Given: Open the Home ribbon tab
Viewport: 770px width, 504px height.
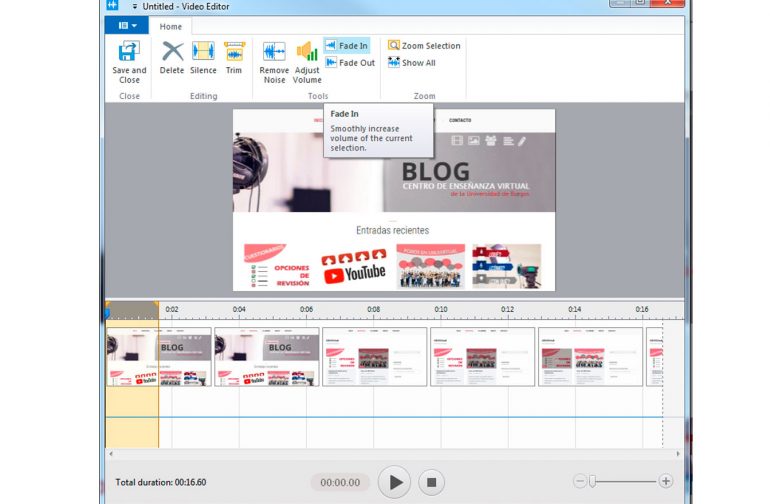Looking at the screenshot, I should [170, 27].
